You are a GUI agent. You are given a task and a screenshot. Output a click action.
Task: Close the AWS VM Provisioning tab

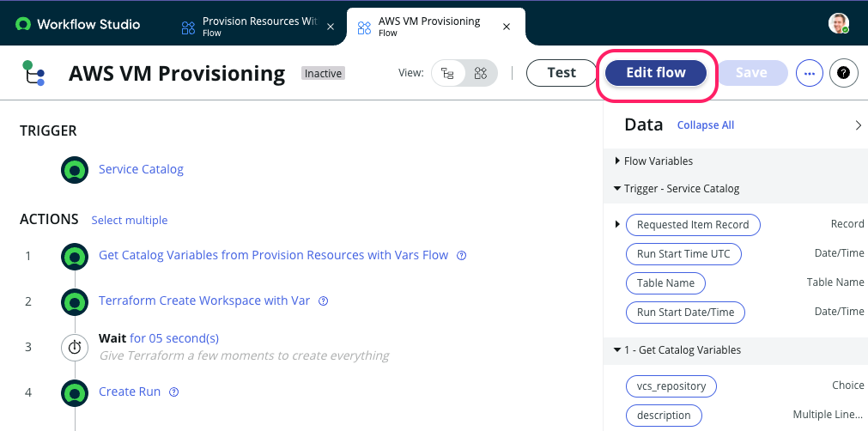tap(506, 27)
